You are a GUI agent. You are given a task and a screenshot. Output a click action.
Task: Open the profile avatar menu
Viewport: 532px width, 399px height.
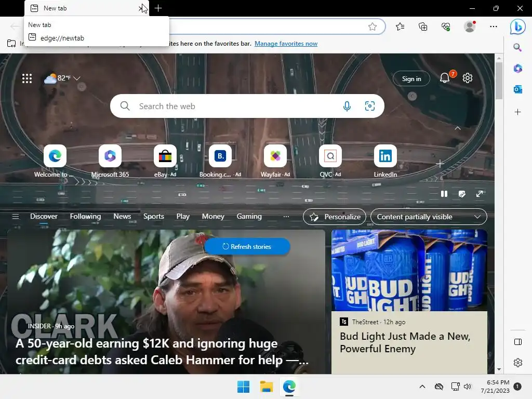click(x=470, y=26)
